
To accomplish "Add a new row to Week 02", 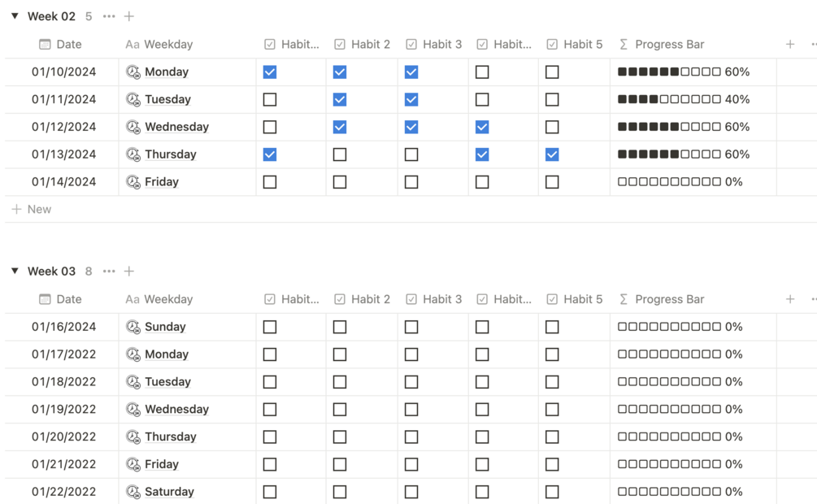I will [32, 209].
